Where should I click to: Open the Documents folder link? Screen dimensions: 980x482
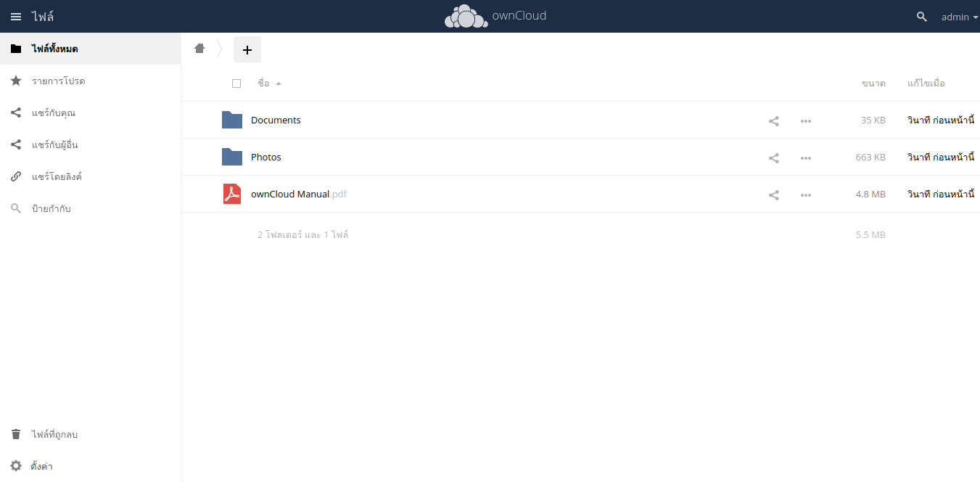pos(276,120)
